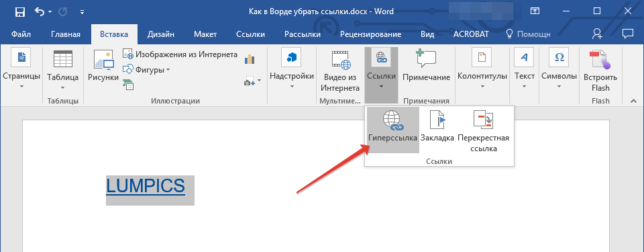Insert SmartArt graphic icon
Image resolution: width=644 pixels, height=252 pixels.
[x=128, y=85]
